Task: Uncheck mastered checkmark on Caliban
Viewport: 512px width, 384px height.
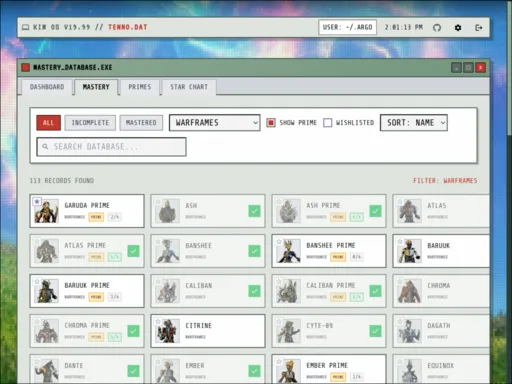Action: click(x=254, y=291)
